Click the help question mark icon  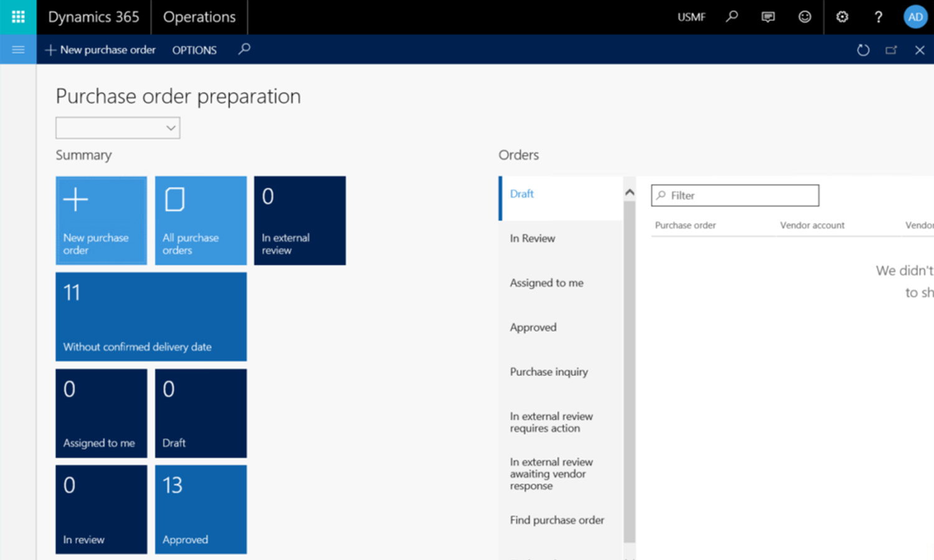879,17
